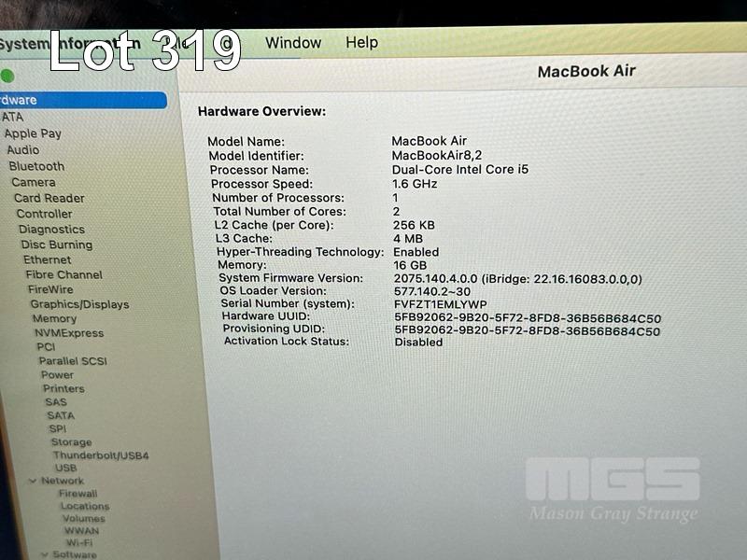The height and width of the screenshot is (560, 747).
Task: Open the Card Reader section
Action: click(x=49, y=198)
